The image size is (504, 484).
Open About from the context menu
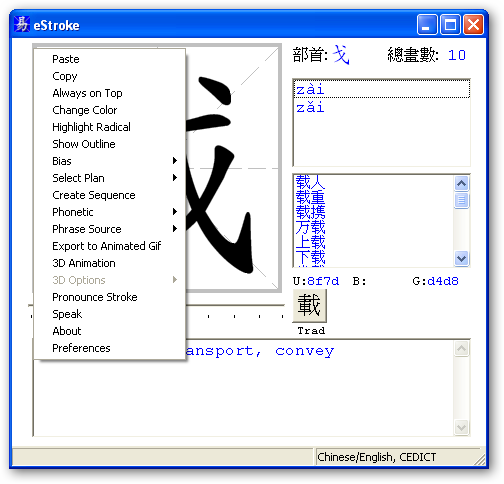point(110,331)
